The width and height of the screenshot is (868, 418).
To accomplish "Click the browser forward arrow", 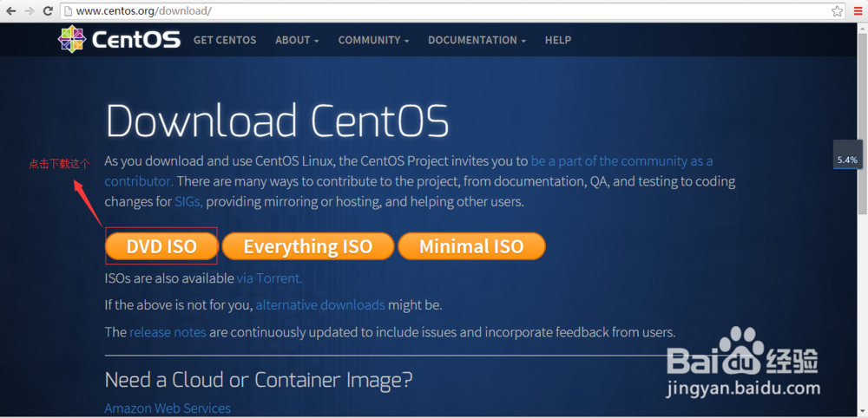I will point(29,10).
